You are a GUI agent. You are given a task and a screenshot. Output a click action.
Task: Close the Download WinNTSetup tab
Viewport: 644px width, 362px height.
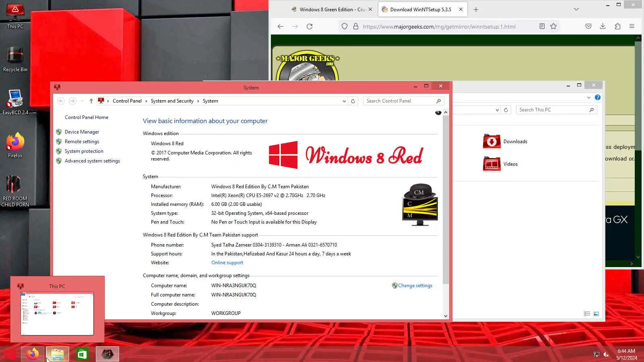(x=461, y=9)
